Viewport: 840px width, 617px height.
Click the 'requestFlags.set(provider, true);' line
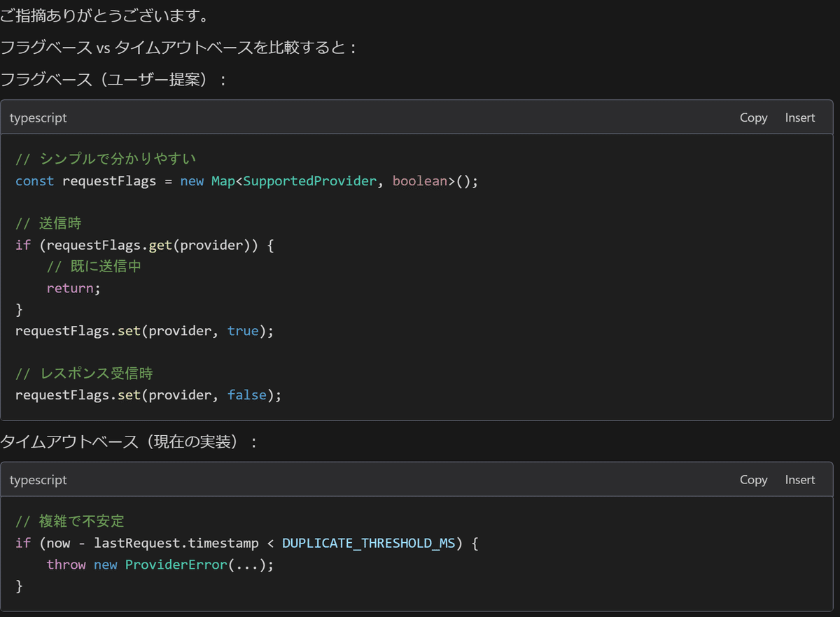pyautogui.click(x=145, y=331)
